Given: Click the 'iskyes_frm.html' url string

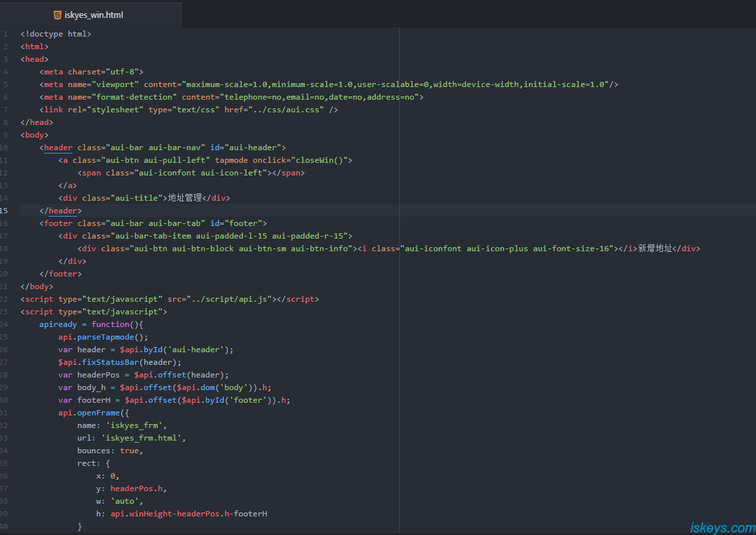Looking at the screenshot, I should tap(143, 438).
